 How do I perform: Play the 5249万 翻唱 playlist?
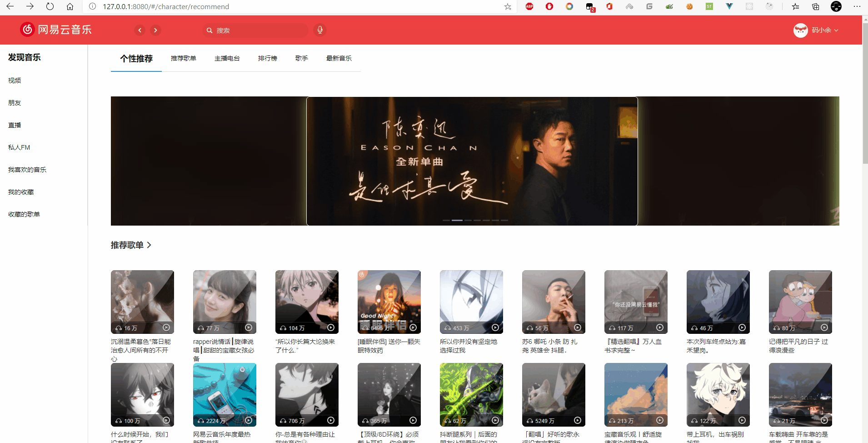[x=578, y=420]
